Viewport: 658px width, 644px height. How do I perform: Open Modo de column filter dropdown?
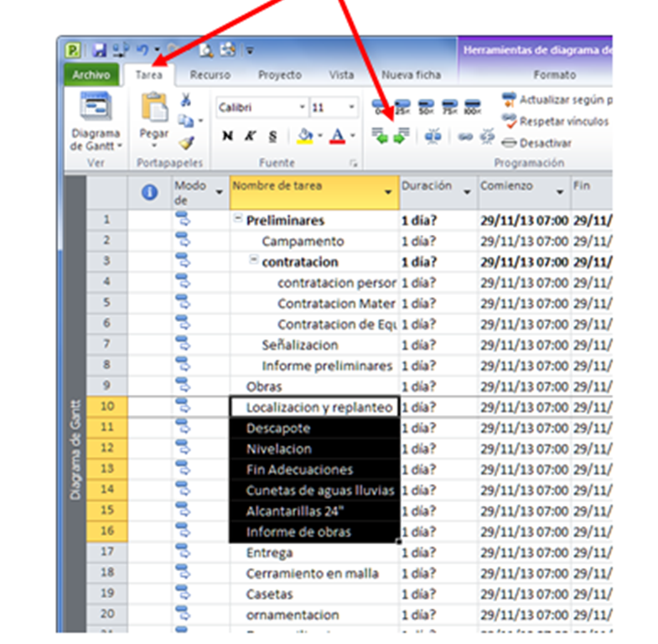coord(219,192)
